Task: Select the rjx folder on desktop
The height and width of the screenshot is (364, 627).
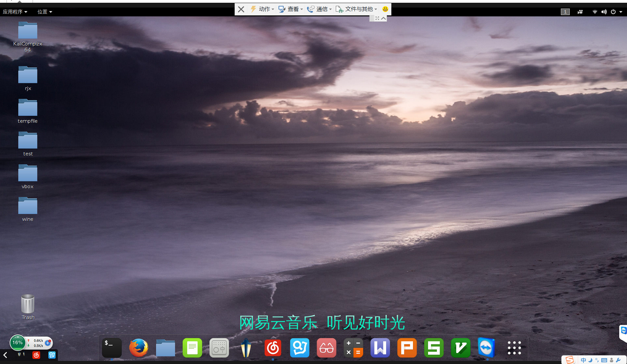Action: 28,78
